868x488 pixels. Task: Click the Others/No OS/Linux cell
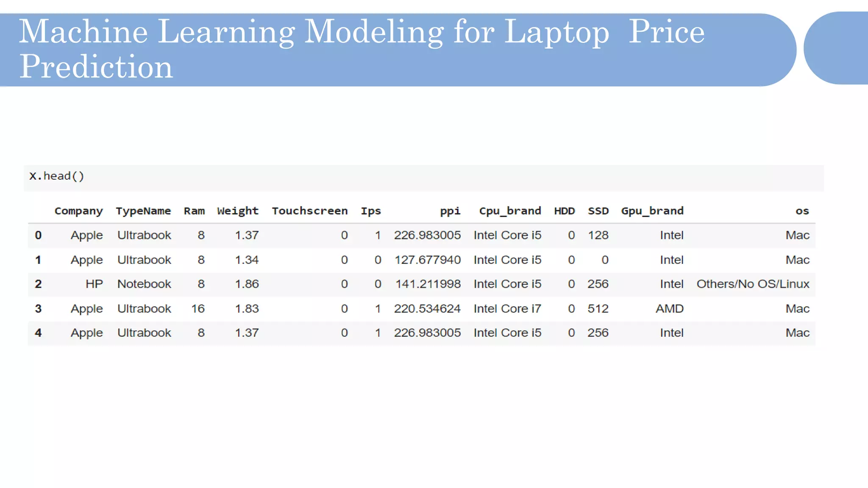coord(753,284)
